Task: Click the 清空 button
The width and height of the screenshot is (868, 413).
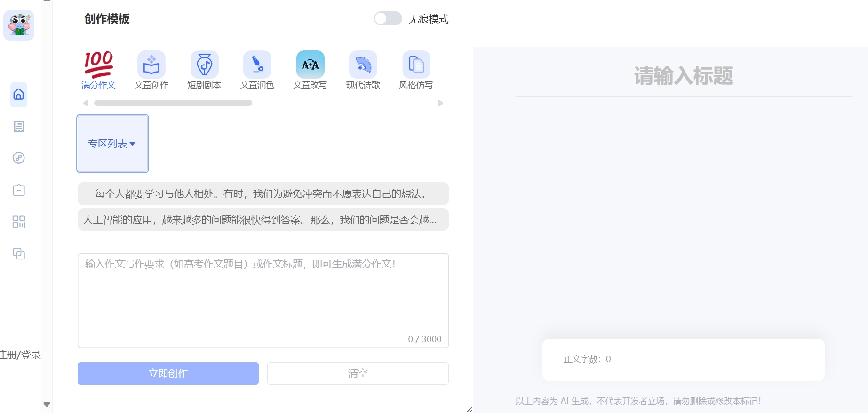Action: coord(358,373)
